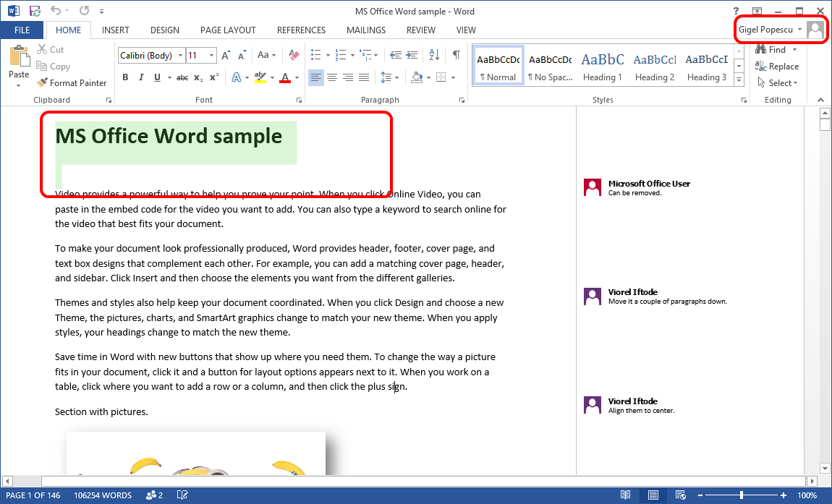
Task: Activate the Format Painter tool
Action: [x=72, y=82]
